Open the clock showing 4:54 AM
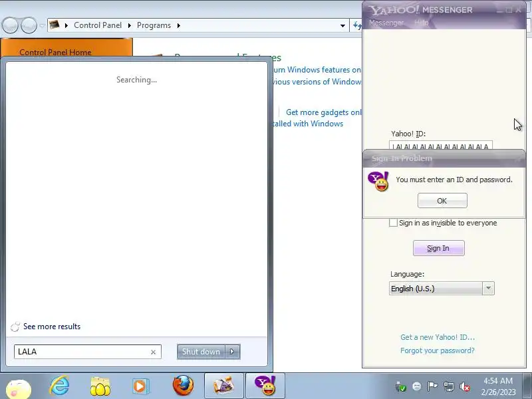This screenshot has width=532, height=399. (x=498, y=386)
